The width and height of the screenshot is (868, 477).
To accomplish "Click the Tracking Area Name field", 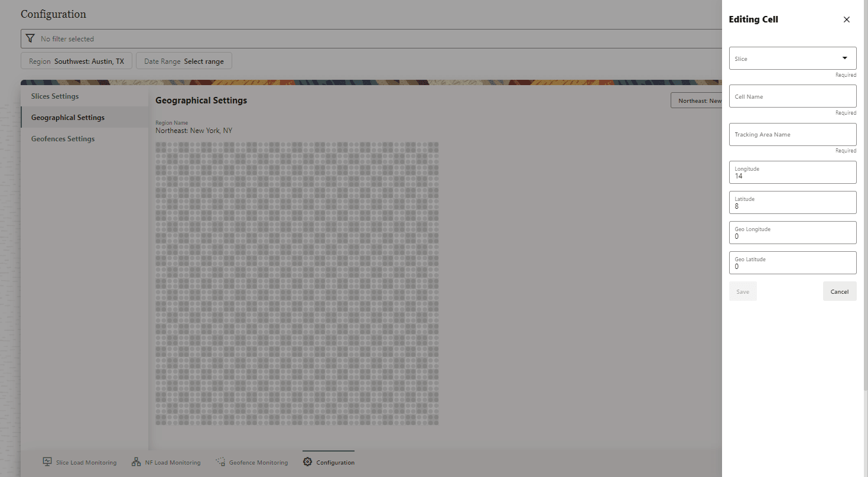I will [x=792, y=134].
